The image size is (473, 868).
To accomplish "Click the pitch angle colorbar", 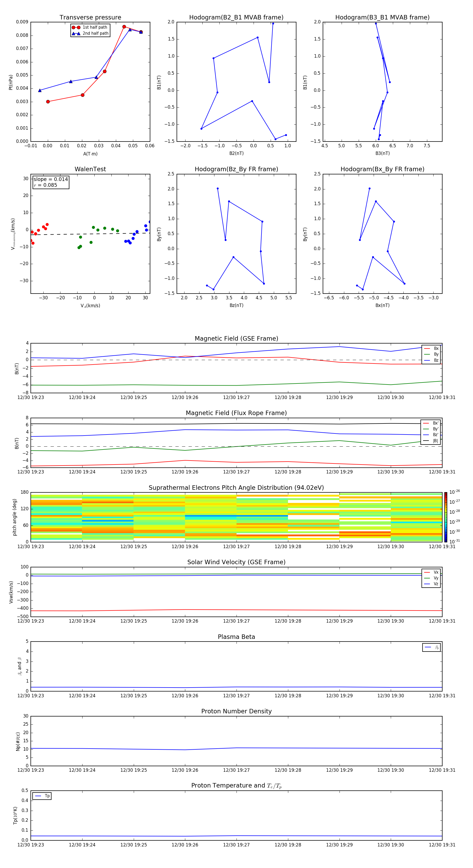I will point(446,517).
